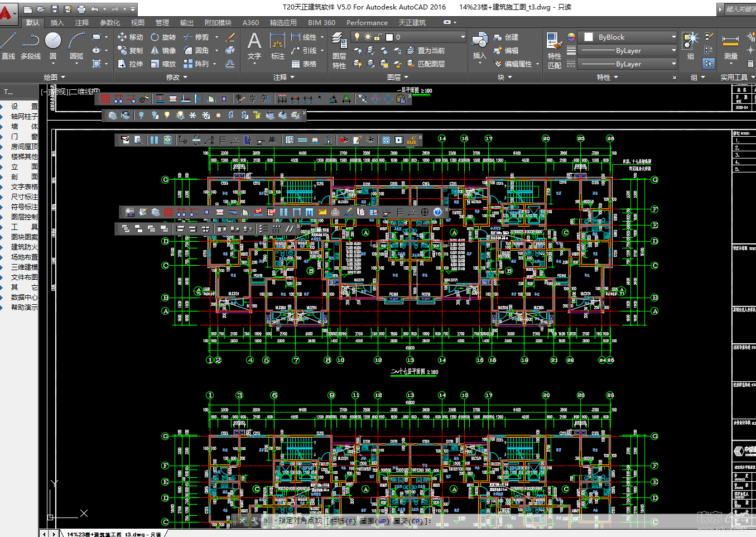Expand the 绘图 panel dropdown
This screenshot has height=537, width=756.
[x=55, y=77]
